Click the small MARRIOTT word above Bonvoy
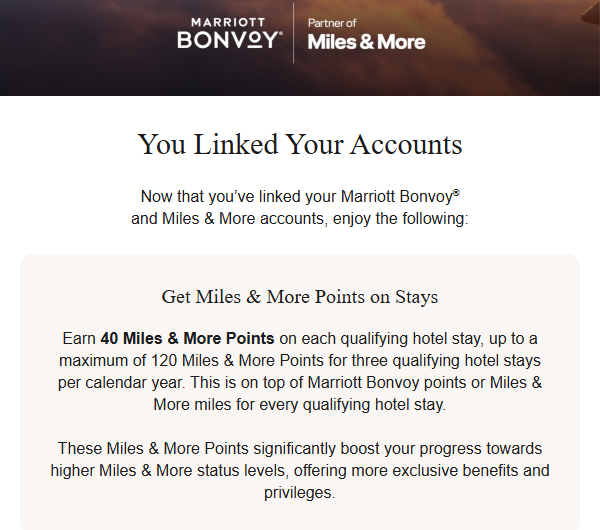This screenshot has width=600, height=530. 229,21
